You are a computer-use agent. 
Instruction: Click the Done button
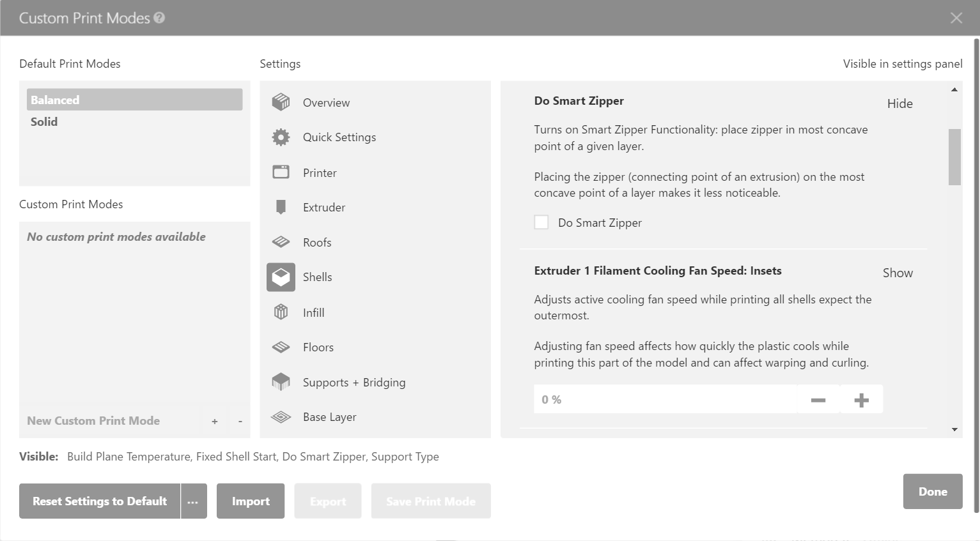point(933,491)
